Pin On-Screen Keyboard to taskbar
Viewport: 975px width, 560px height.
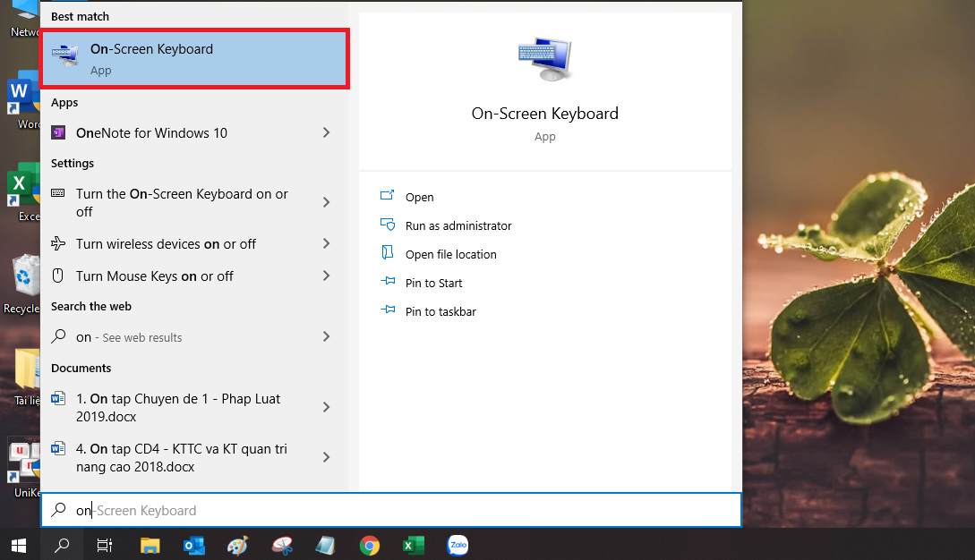tap(440, 311)
